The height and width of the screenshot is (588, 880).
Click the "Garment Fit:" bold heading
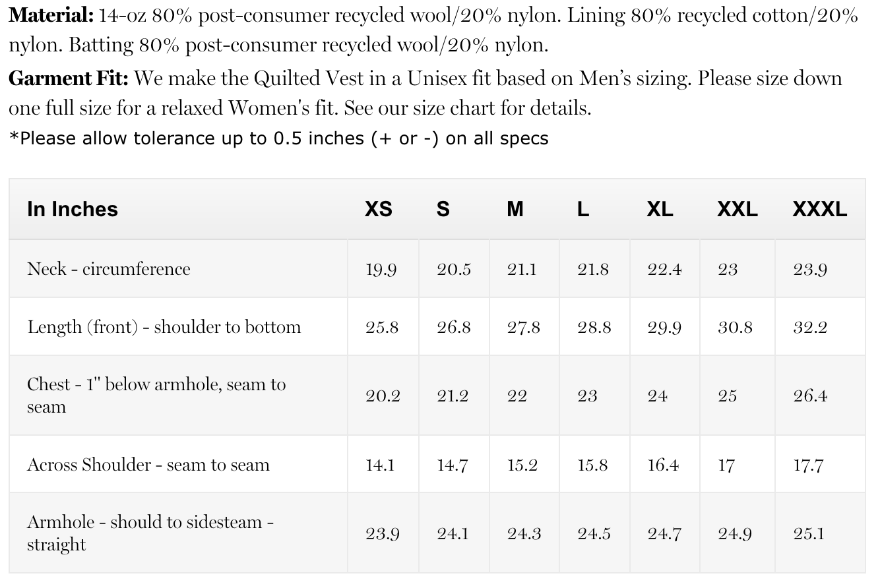(x=69, y=78)
